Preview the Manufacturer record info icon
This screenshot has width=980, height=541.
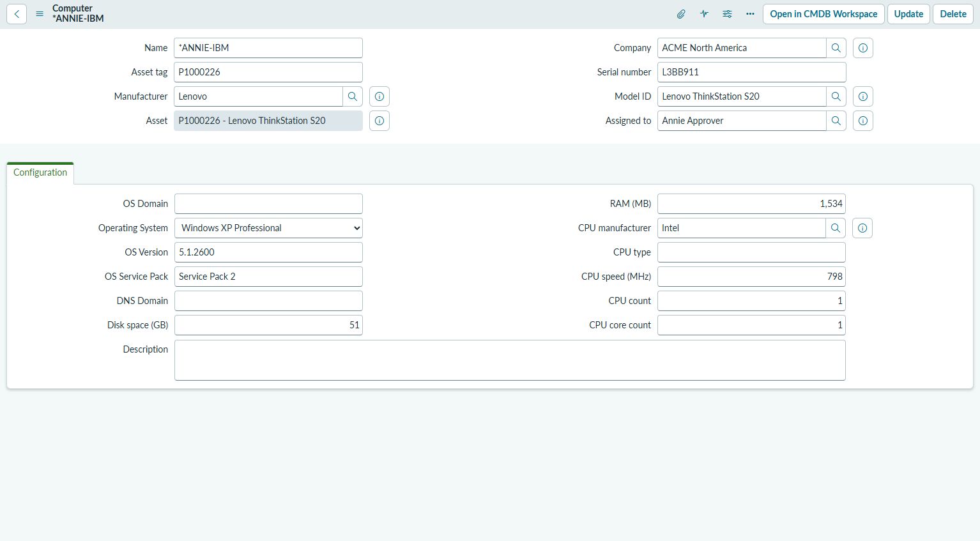click(x=379, y=96)
